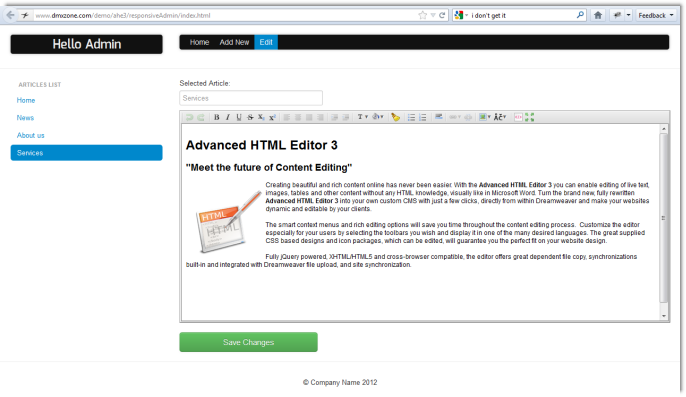
Task: Bookmark page with the star icon
Action: (423, 15)
